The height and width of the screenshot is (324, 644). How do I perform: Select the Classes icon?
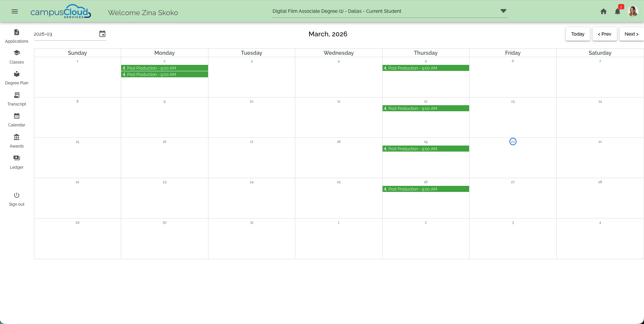(16, 56)
